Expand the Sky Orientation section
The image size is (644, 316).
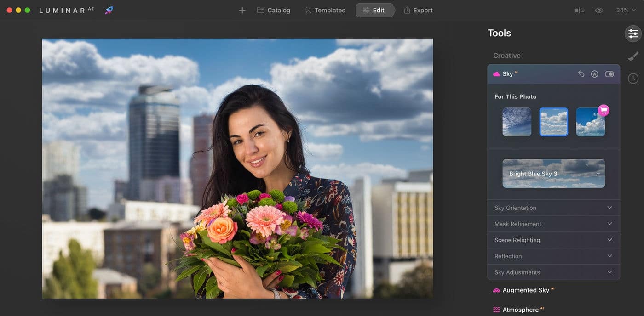coord(553,208)
